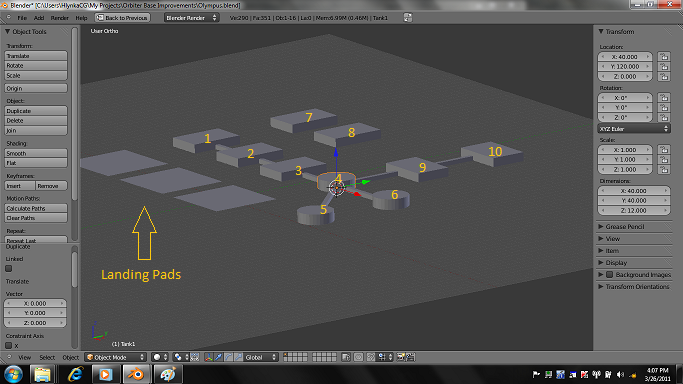
Task: Collapse the Transform panel
Action: point(601,31)
